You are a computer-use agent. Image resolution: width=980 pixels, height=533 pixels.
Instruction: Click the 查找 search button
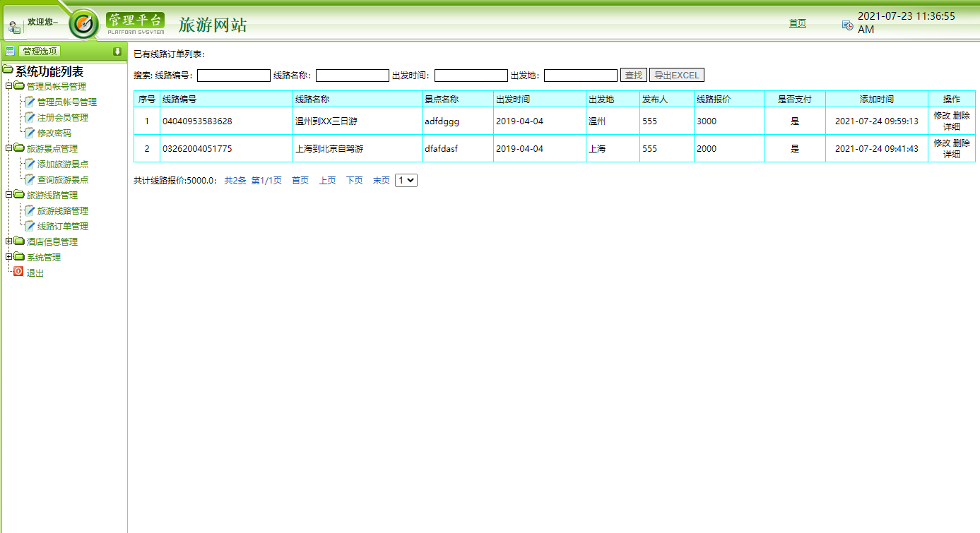coord(633,75)
